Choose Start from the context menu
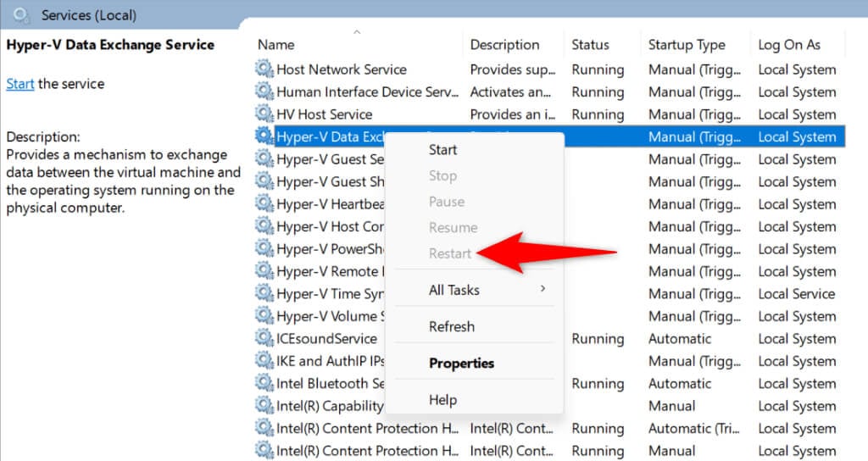This screenshot has height=461, width=868. [443, 150]
